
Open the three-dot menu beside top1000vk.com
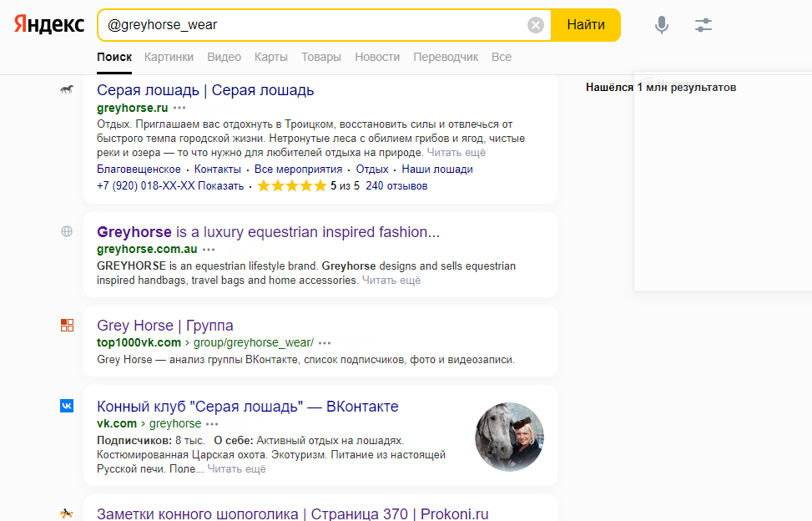[325, 343]
